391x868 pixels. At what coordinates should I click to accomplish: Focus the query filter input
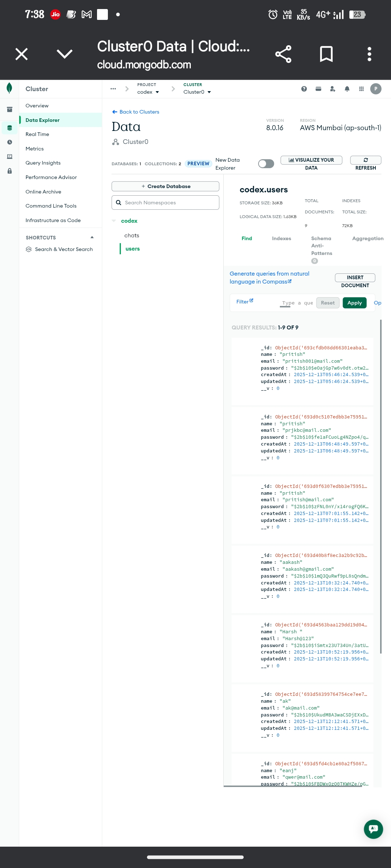297,303
